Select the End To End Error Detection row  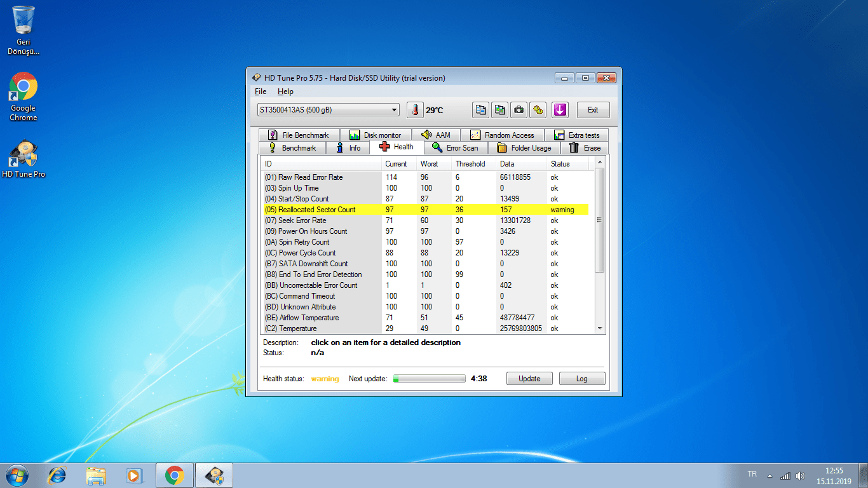[x=426, y=274]
